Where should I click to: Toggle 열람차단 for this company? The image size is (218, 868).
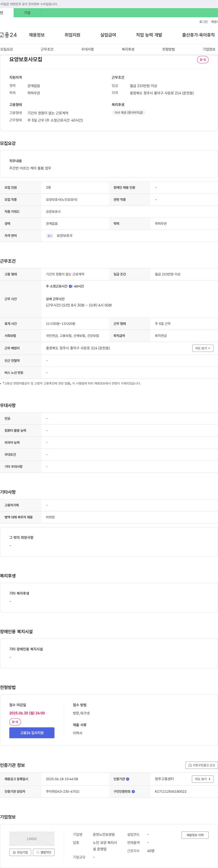(44, 852)
